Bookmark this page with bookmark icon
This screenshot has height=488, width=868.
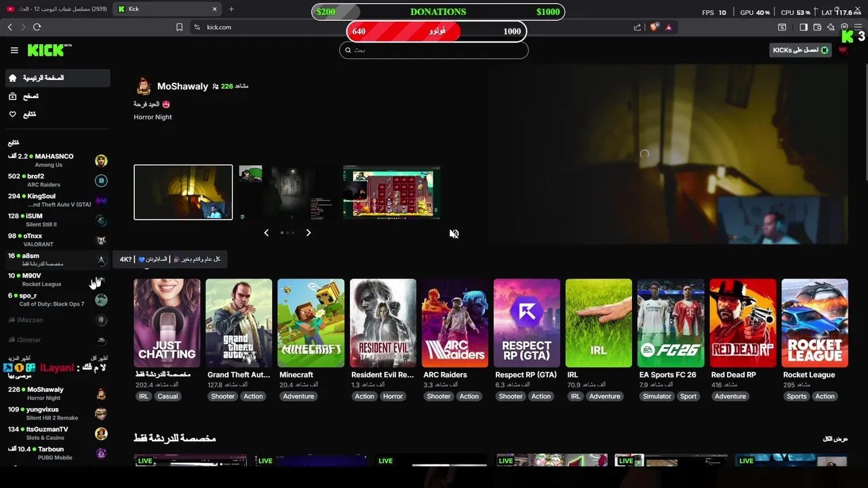click(179, 27)
